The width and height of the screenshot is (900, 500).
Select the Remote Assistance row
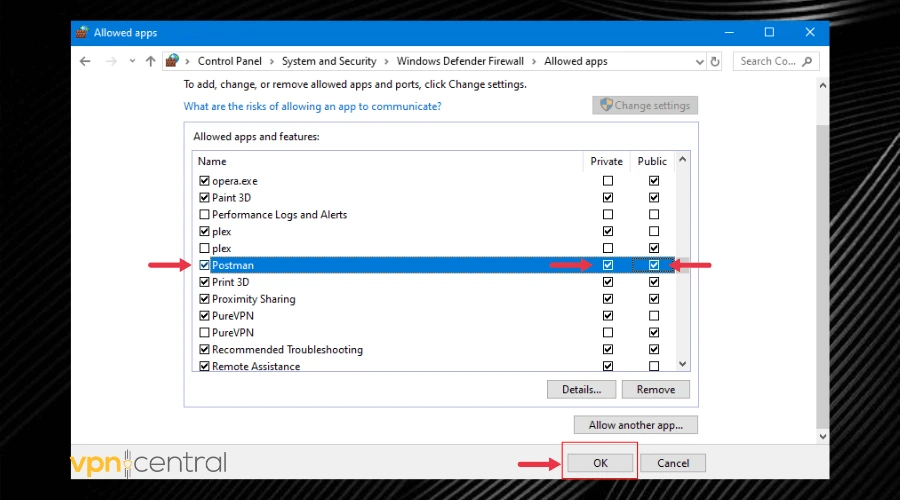pos(434,366)
